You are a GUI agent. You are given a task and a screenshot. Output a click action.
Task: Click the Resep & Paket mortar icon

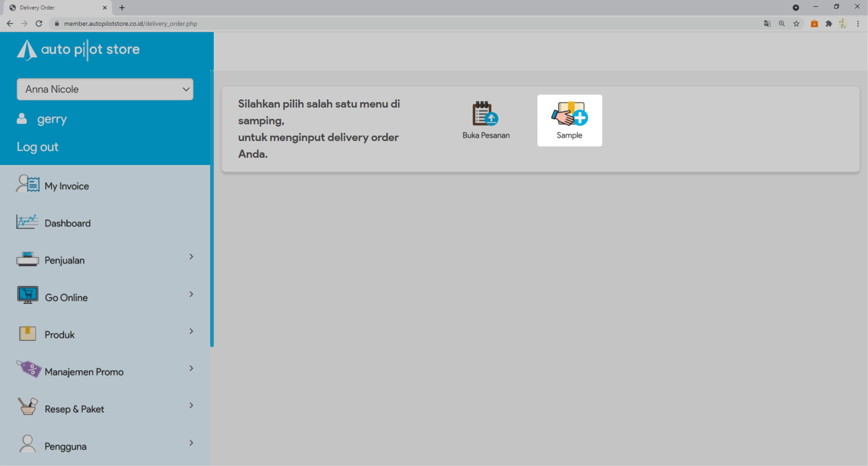(x=28, y=406)
